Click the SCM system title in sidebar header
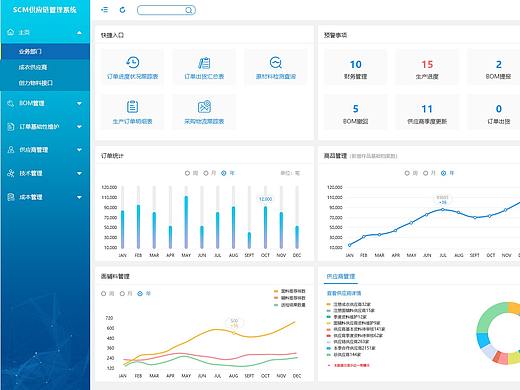 45,10
